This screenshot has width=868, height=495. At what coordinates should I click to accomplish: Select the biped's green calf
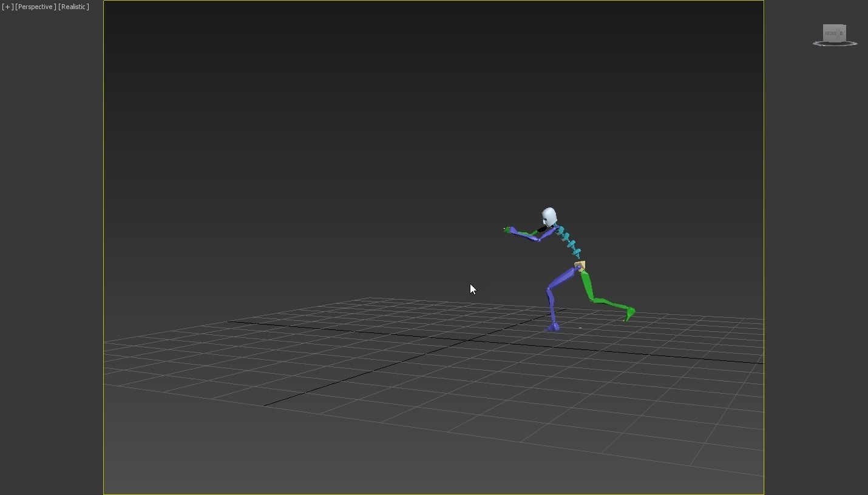click(x=609, y=303)
